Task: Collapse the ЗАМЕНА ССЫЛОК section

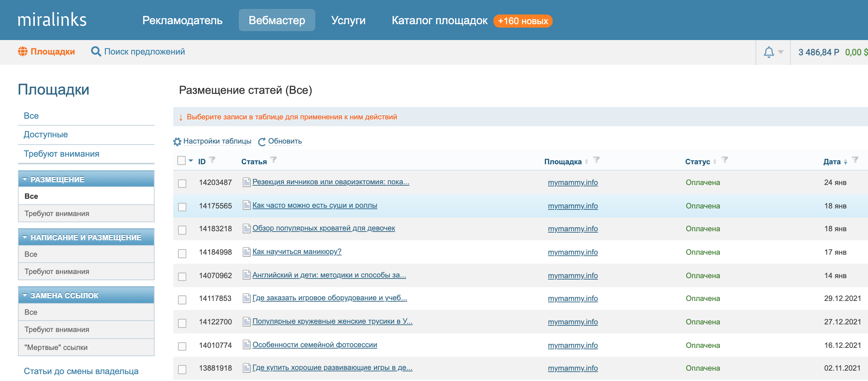Action: (x=25, y=295)
